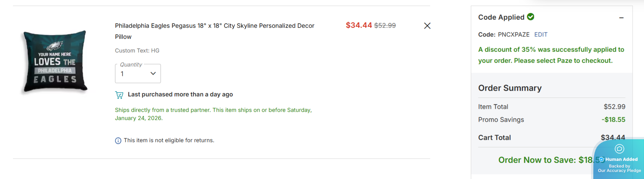Click the PNCXPAZE promo code text
This screenshot has width=644, height=179.
click(x=513, y=35)
